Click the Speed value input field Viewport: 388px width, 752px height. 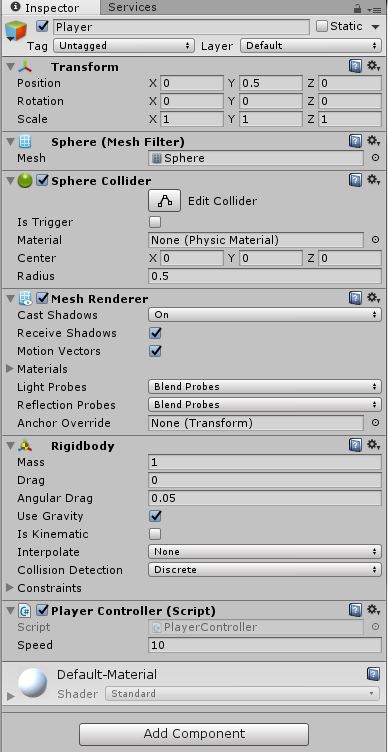(265, 645)
